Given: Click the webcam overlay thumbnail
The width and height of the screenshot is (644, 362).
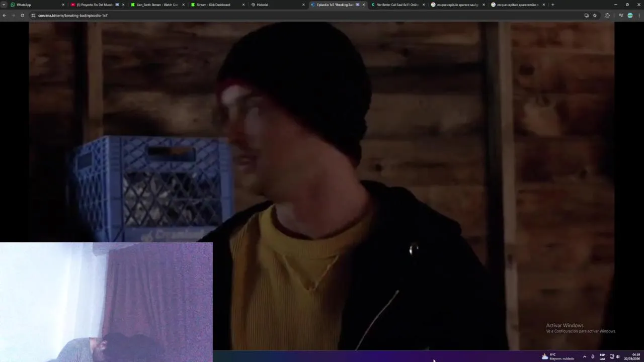Looking at the screenshot, I should coord(106,302).
